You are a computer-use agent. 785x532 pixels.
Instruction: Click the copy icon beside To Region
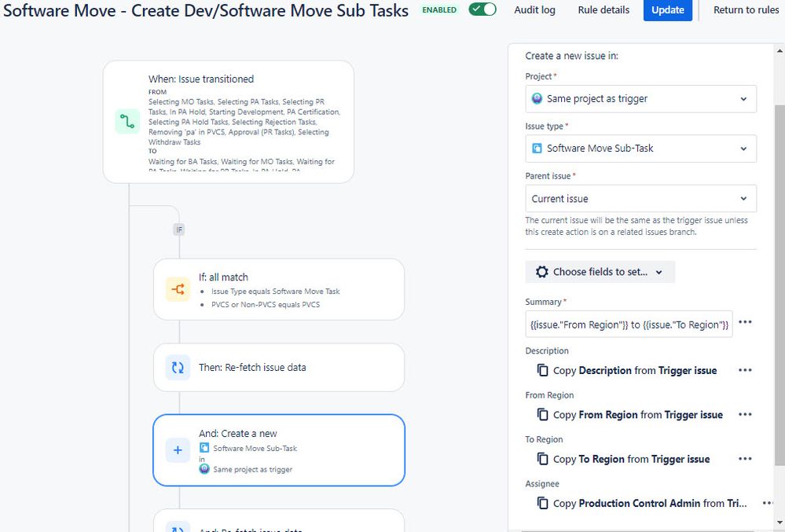point(542,459)
